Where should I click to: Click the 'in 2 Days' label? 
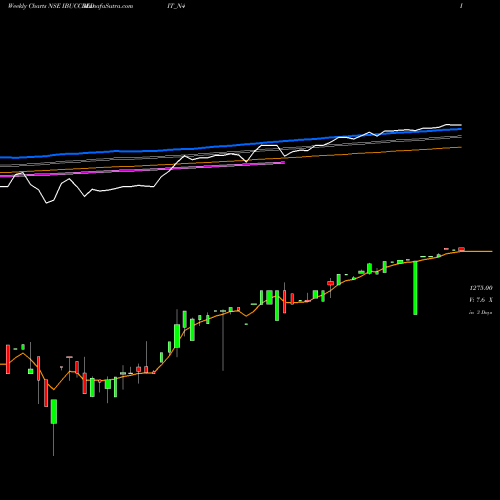click(x=481, y=313)
